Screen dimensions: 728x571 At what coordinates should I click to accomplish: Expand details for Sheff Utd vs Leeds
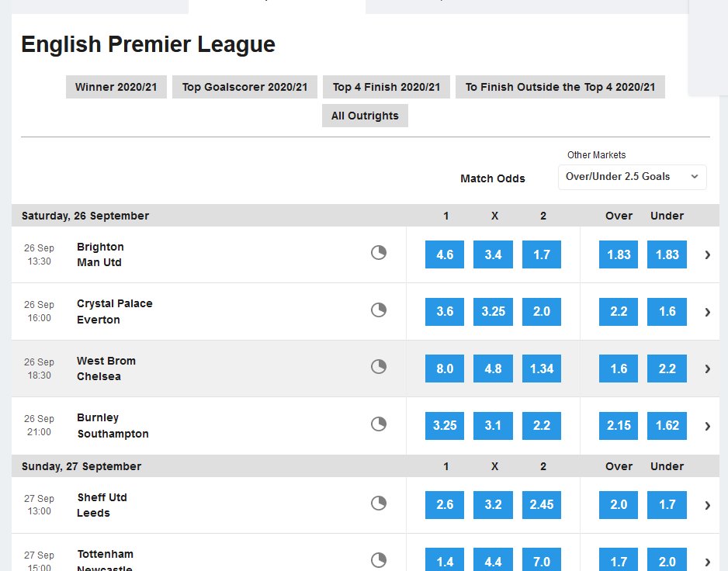pos(707,505)
